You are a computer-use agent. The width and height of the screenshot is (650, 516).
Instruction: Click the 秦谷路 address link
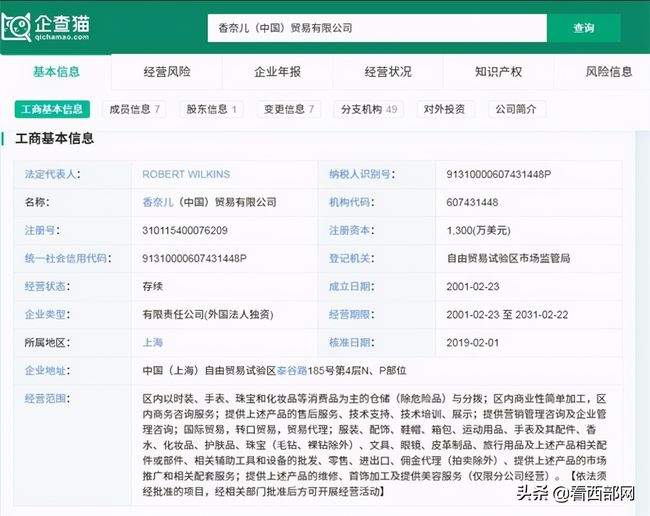(x=292, y=370)
